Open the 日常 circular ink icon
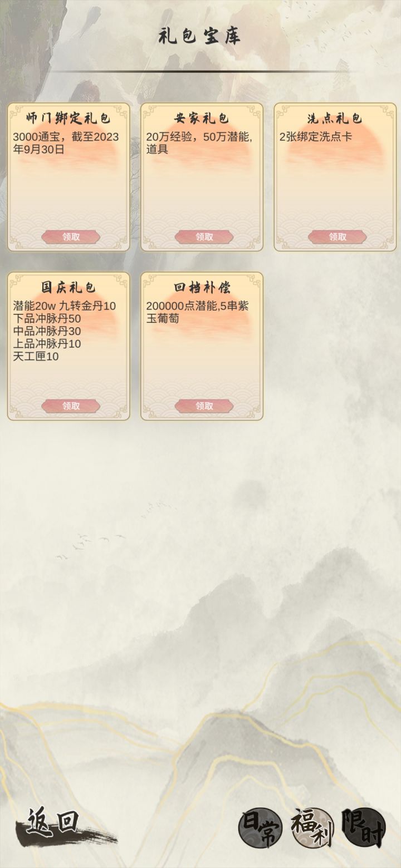Image resolution: width=401 pixels, height=868 pixels. [260, 828]
